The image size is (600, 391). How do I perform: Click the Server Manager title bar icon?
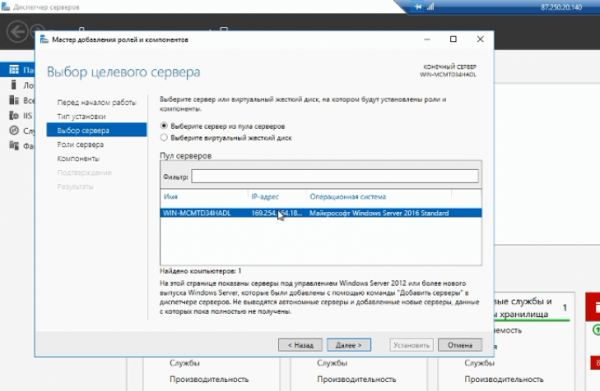5,7
